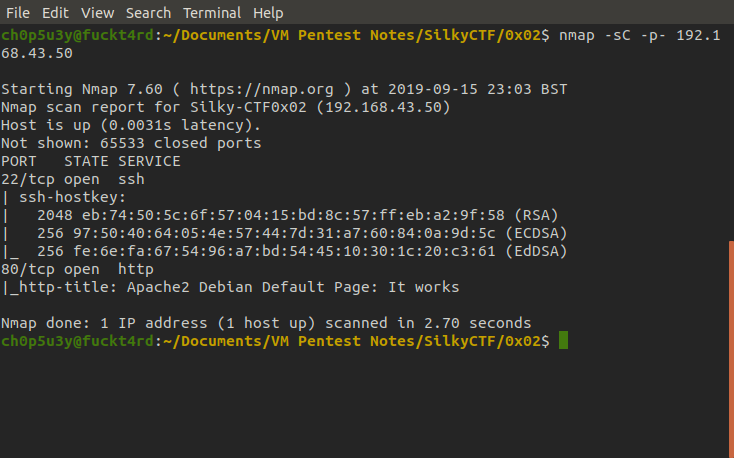Open the Search menu
This screenshot has height=458, width=734.
click(x=148, y=13)
